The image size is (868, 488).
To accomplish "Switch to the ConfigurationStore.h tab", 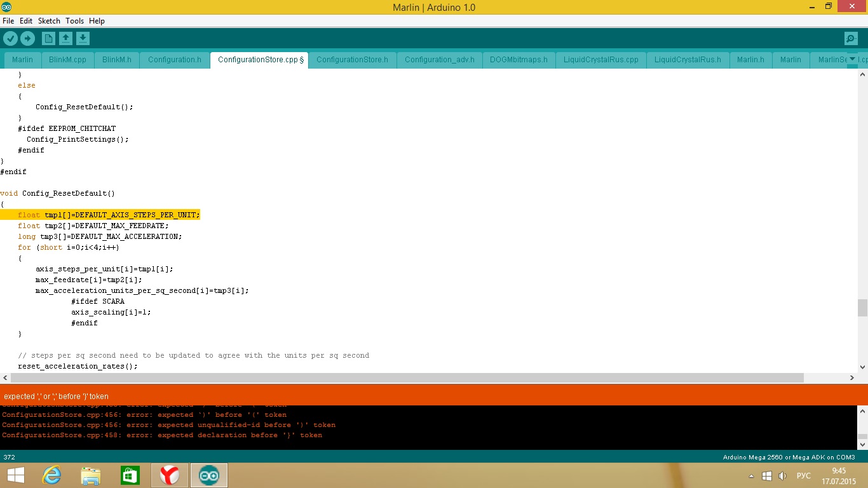I will click(352, 60).
